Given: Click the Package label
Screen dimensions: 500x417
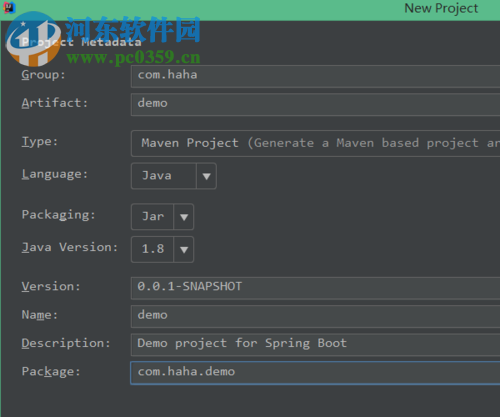Looking at the screenshot, I should point(51,372).
